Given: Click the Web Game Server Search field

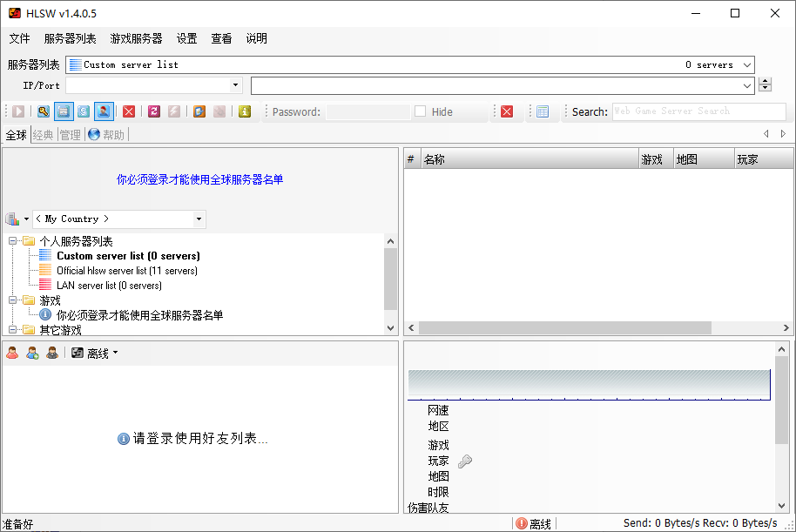Looking at the screenshot, I should tap(699, 111).
